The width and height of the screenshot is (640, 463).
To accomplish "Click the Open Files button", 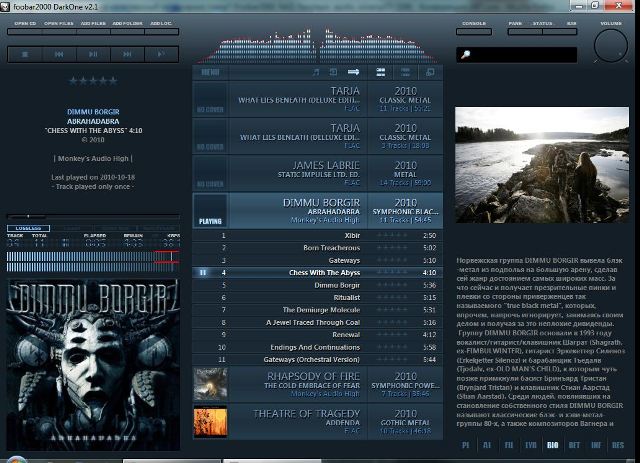I will (x=59, y=32).
